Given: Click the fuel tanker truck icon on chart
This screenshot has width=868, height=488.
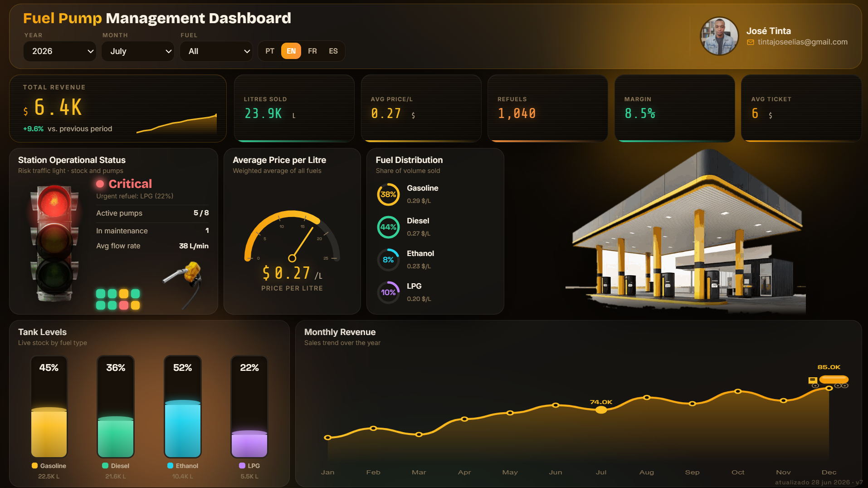Looking at the screenshot, I should click(x=829, y=381).
